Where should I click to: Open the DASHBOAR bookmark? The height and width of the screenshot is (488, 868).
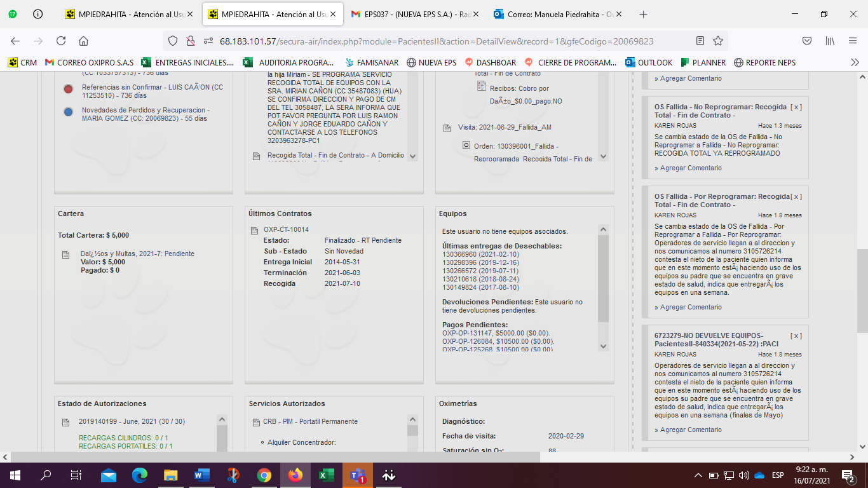(x=491, y=62)
